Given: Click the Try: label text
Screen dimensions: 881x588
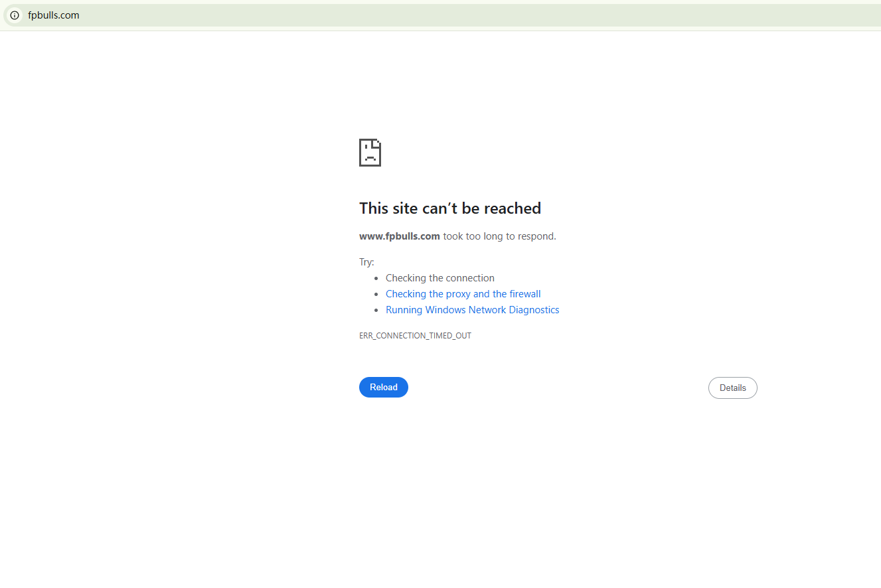Looking at the screenshot, I should tap(366, 262).
